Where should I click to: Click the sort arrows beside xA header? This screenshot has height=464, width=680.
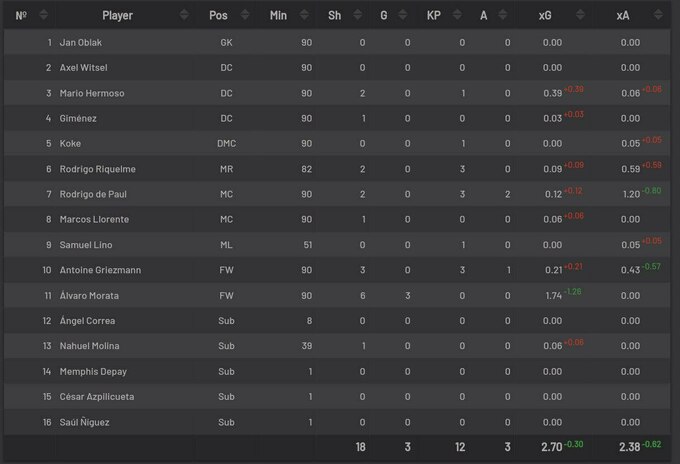(x=657, y=15)
